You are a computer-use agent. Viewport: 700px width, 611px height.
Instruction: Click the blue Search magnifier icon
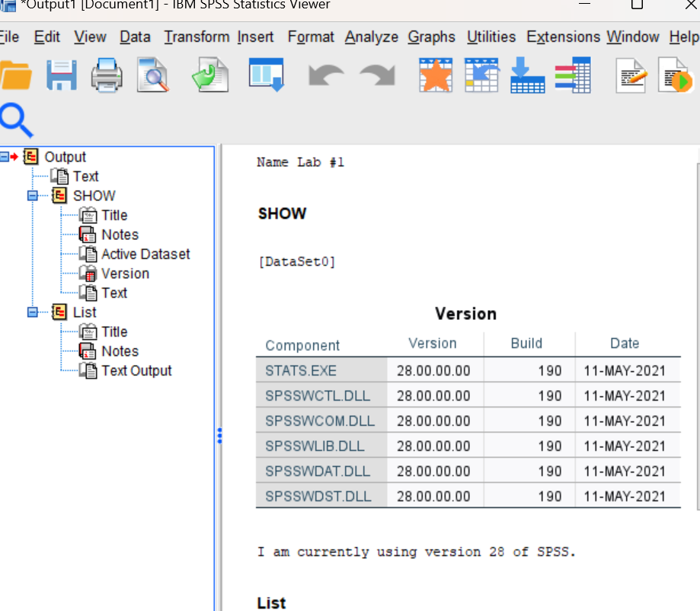(x=17, y=120)
